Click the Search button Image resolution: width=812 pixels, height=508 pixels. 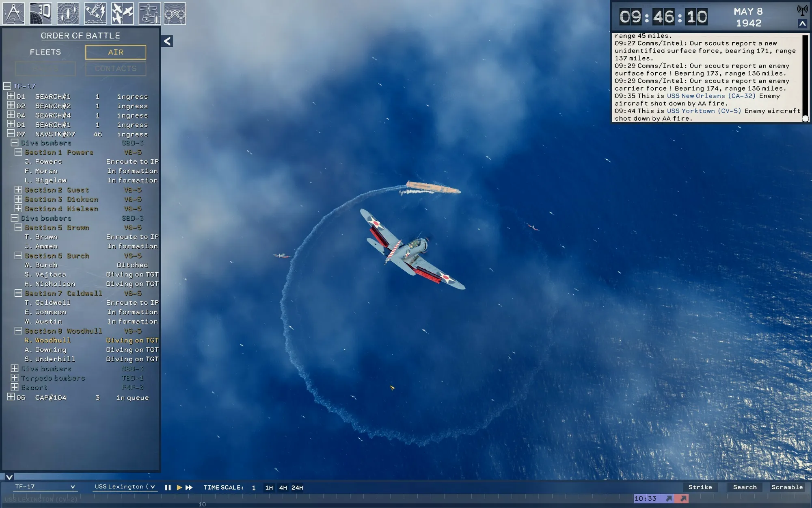point(745,487)
